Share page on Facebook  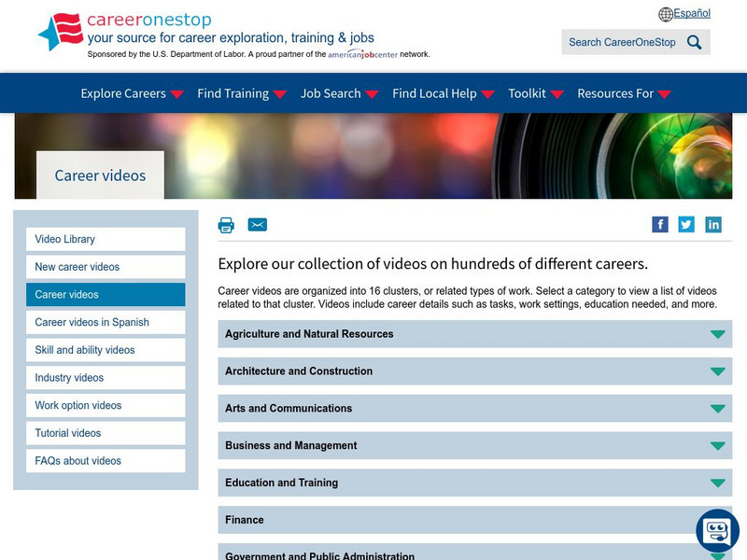pos(660,224)
